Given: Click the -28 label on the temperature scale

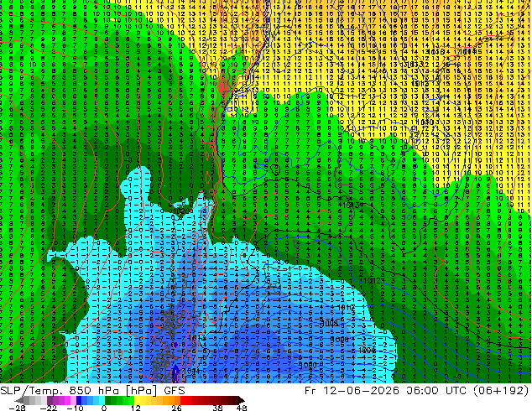Looking at the screenshot, I should [17, 408].
